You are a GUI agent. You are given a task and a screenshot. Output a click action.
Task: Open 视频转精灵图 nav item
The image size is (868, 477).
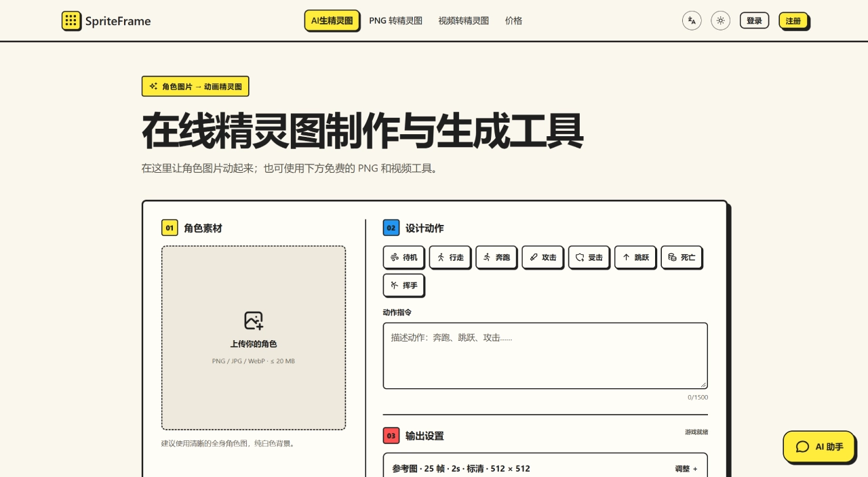pos(463,20)
